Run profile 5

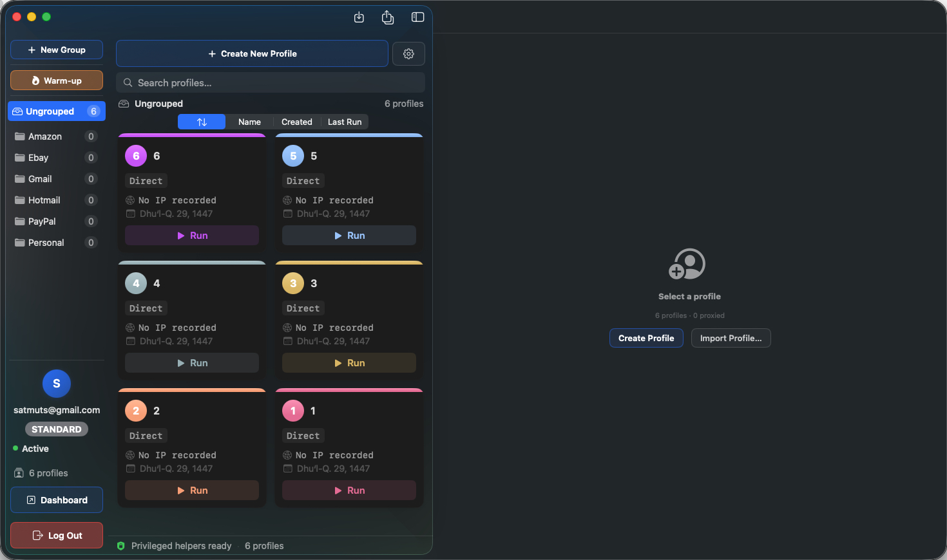pyautogui.click(x=349, y=236)
